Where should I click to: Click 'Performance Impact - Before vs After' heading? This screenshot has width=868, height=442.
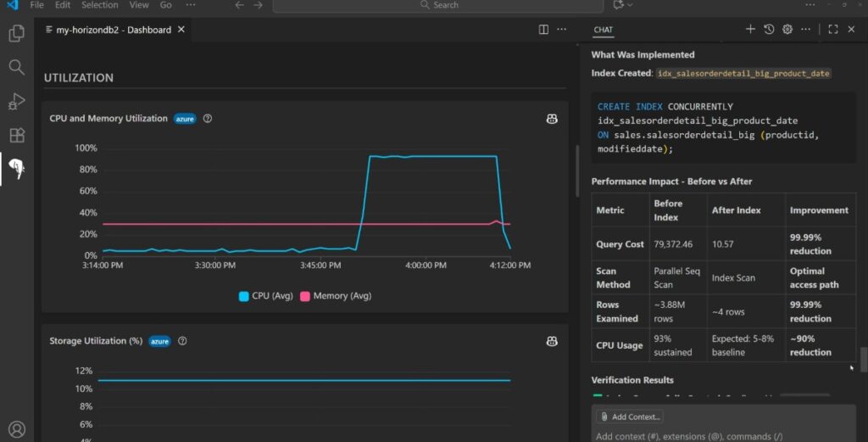click(671, 182)
